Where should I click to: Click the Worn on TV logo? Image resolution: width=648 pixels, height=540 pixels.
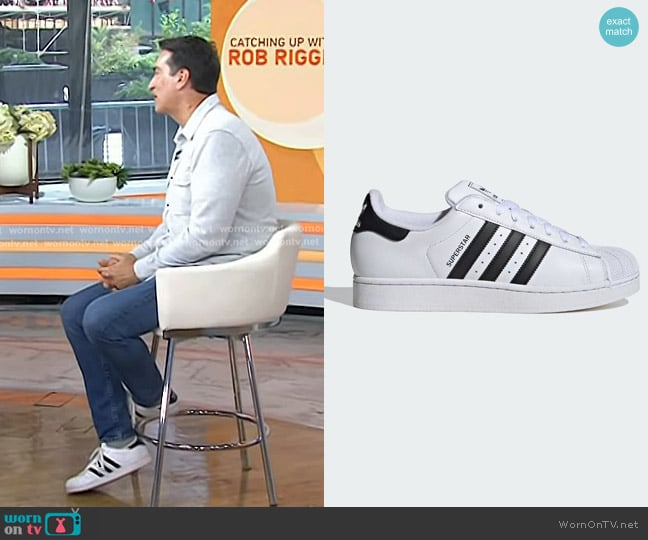pos(43,523)
